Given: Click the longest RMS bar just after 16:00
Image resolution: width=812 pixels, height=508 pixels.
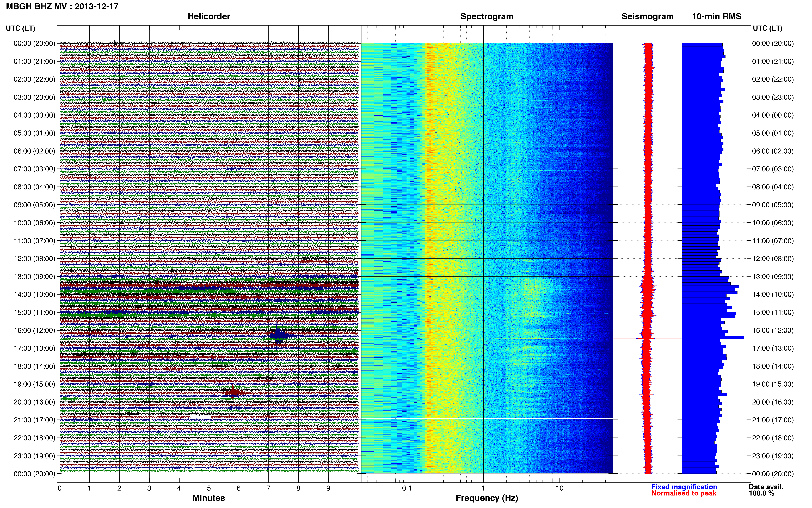Looking at the screenshot, I should [713, 338].
